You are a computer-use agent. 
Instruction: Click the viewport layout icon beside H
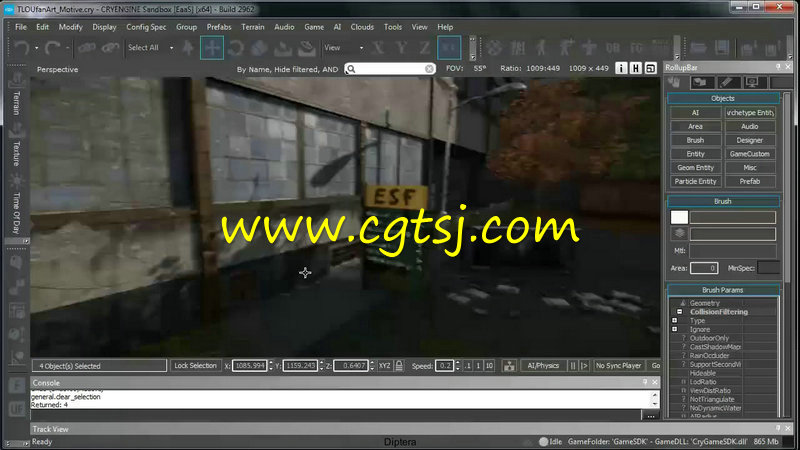pyautogui.click(x=651, y=68)
